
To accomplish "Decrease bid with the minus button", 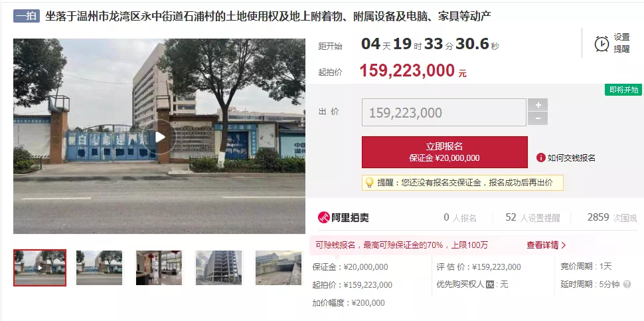I will pyautogui.click(x=538, y=118).
